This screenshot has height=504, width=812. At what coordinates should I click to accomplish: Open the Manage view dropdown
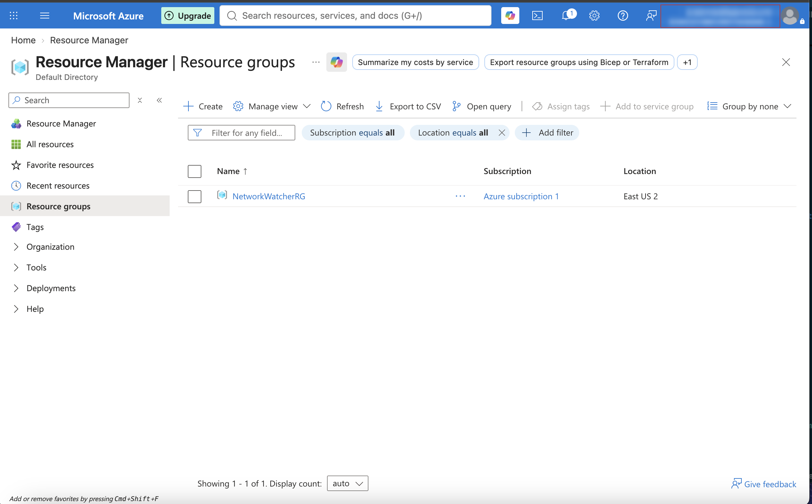coord(272,106)
